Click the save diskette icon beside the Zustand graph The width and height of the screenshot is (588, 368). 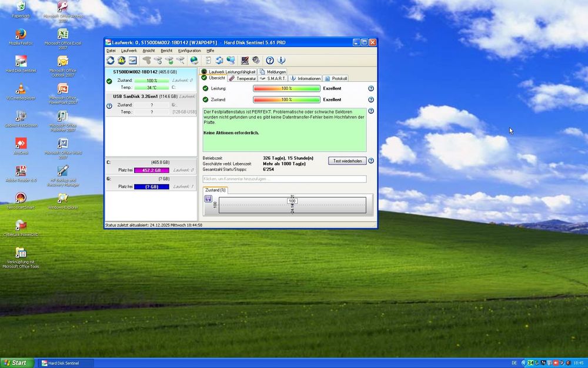pyautogui.click(x=208, y=199)
